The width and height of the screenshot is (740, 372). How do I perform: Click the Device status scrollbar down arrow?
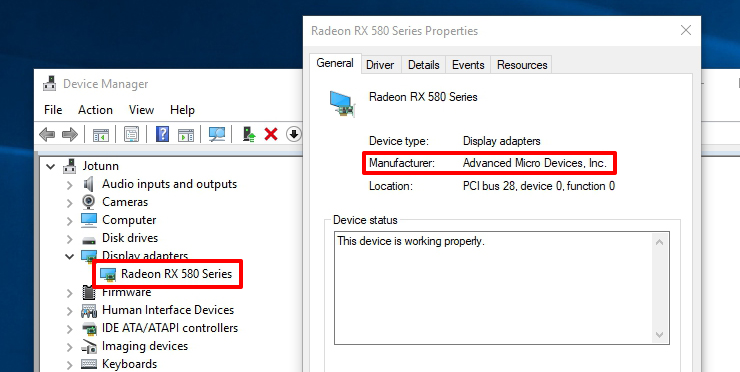click(659, 335)
